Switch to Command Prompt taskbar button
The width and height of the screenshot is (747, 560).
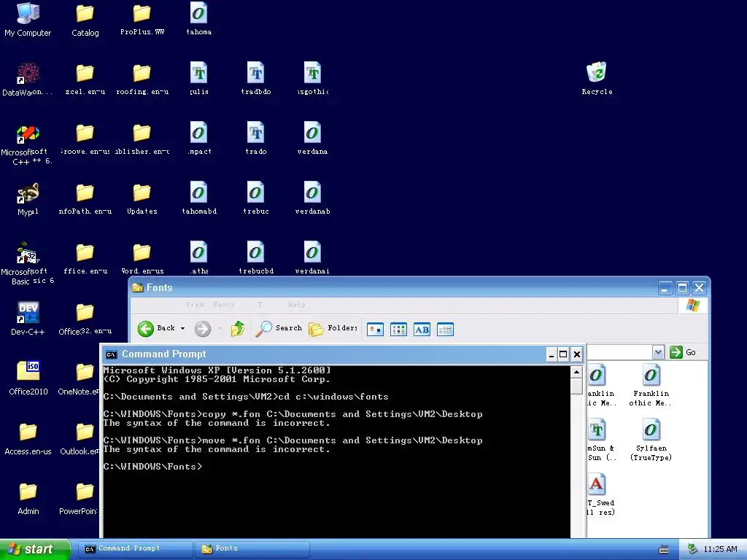[136, 548]
